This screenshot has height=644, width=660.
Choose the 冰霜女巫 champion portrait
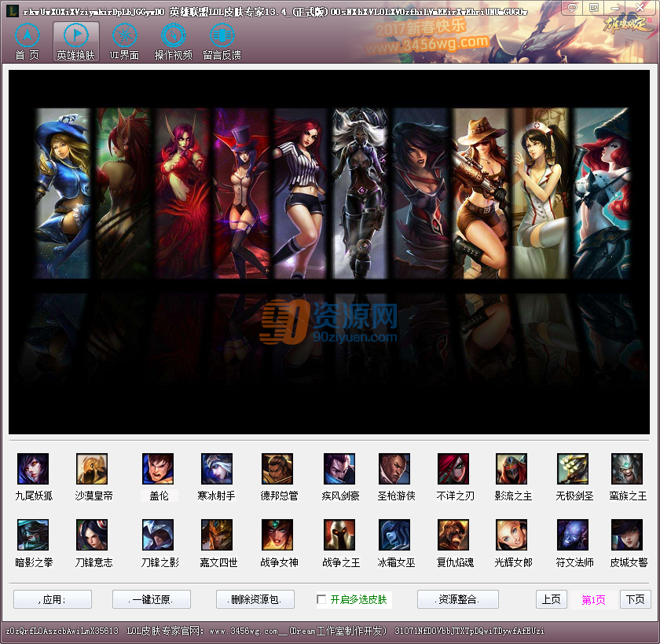(394, 535)
